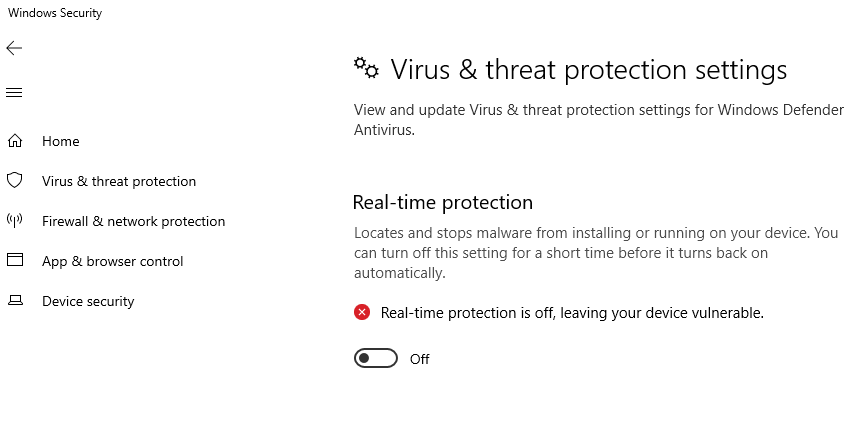Click the Off label next to toggle
The image size is (866, 423).
pos(420,359)
